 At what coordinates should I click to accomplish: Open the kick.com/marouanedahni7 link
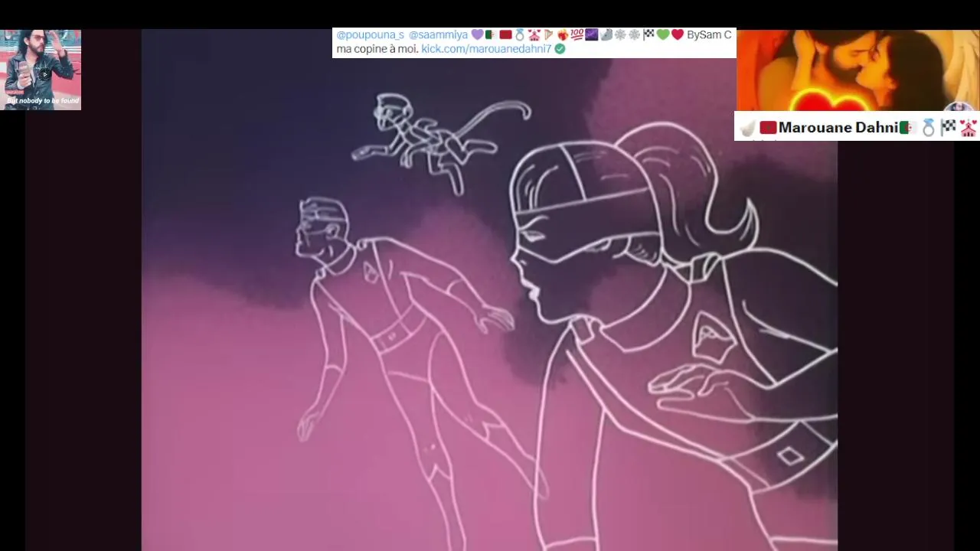coord(486,49)
